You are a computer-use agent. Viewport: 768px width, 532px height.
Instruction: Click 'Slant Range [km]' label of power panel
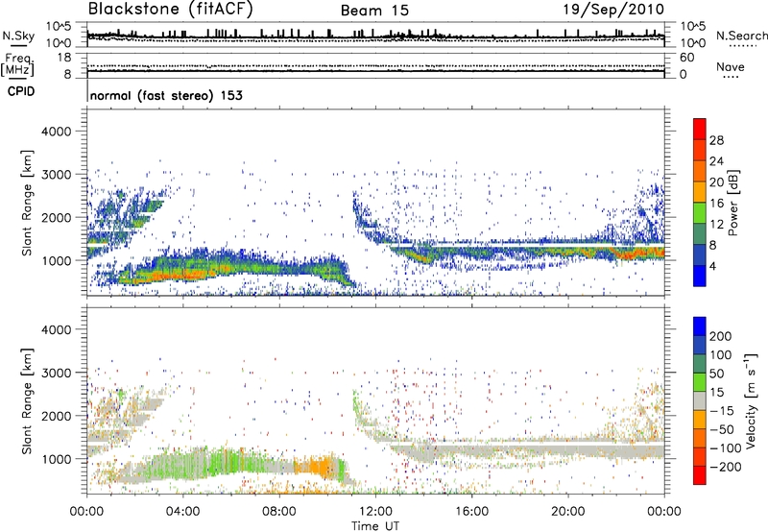pos(28,203)
